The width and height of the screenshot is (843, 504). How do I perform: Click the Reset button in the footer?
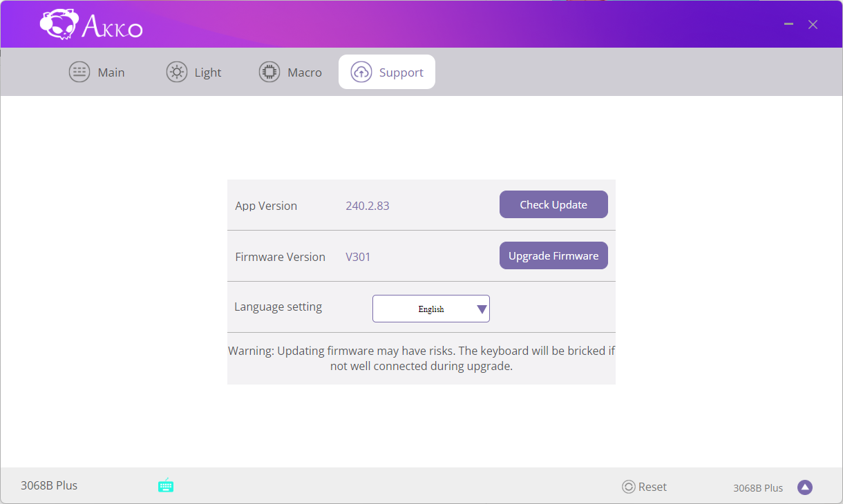(x=644, y=487)
